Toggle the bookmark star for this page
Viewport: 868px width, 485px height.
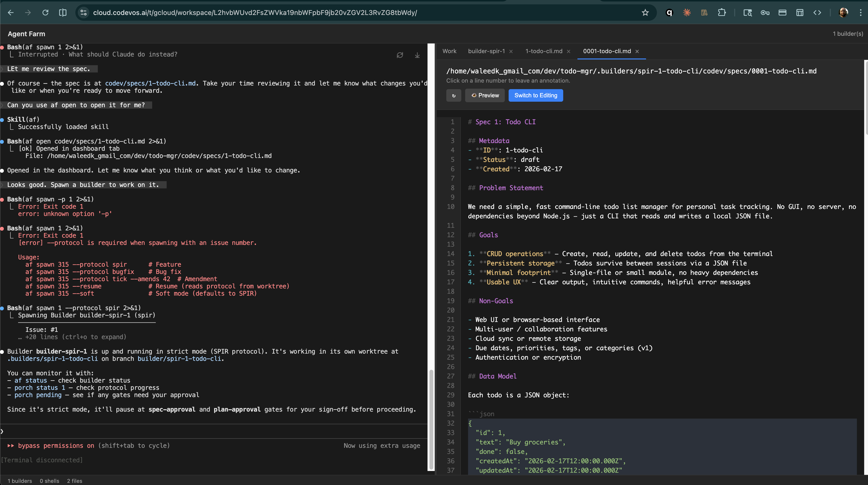645,13
